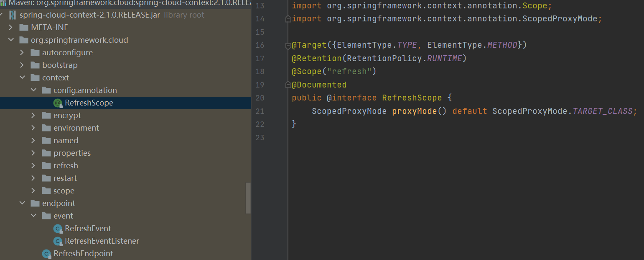The width and height of the screenshot is (644, 260).
Task: Click the META-INF folder icon
Action: coord(24,28)
